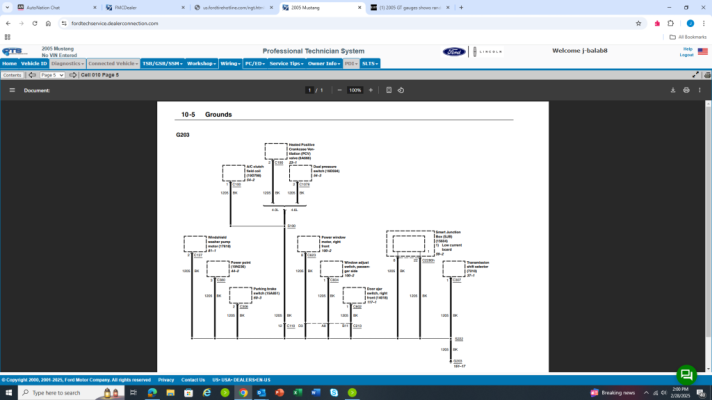
Task: Open the Vehicle ID menu item
Action: pos(34,64)
